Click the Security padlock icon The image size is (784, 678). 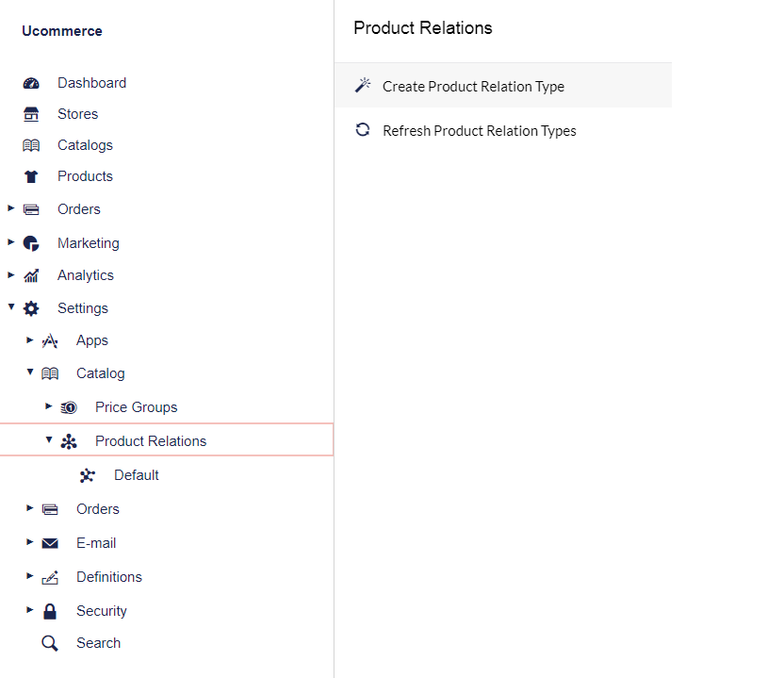[50, 611]
